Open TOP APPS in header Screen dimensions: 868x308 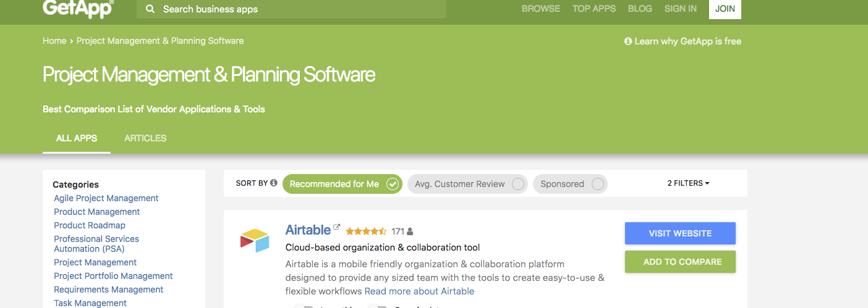(x=594, y=9)
